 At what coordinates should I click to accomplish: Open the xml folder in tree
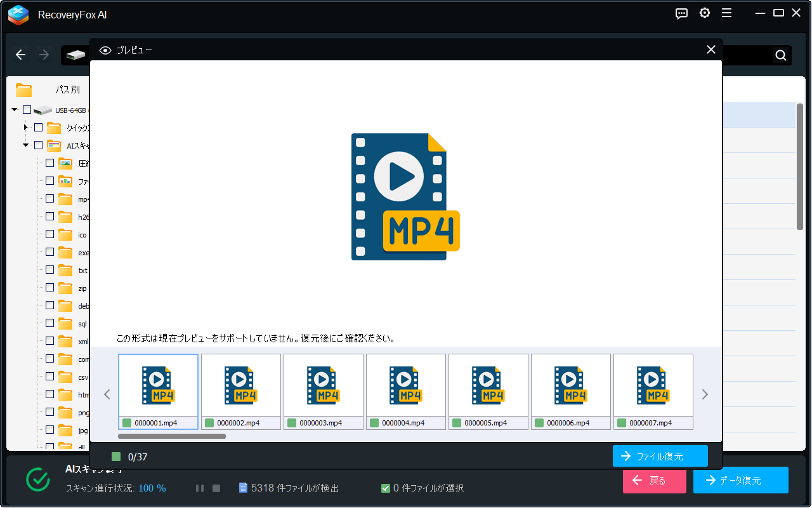click(x=65, y=342)
